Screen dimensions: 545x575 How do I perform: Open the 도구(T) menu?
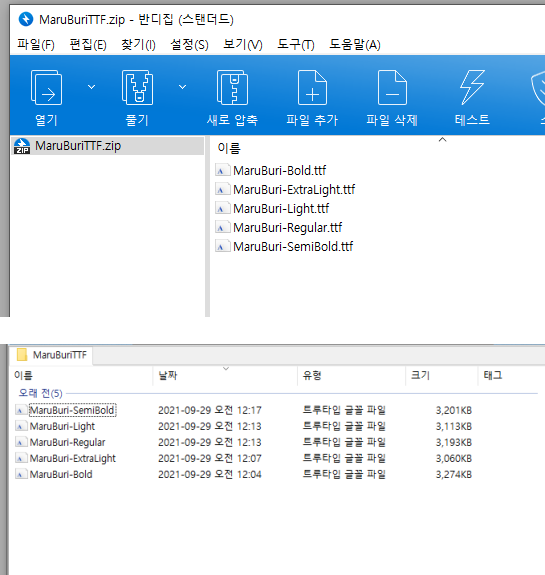[296, 45]
